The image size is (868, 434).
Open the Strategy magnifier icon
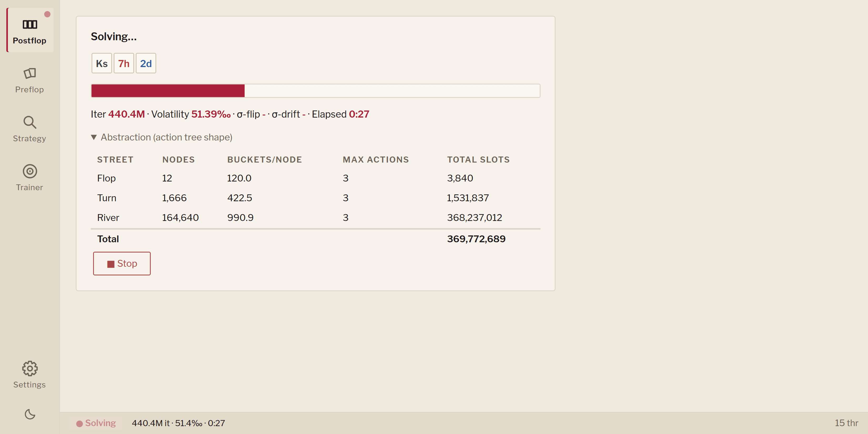coord(30,122)
